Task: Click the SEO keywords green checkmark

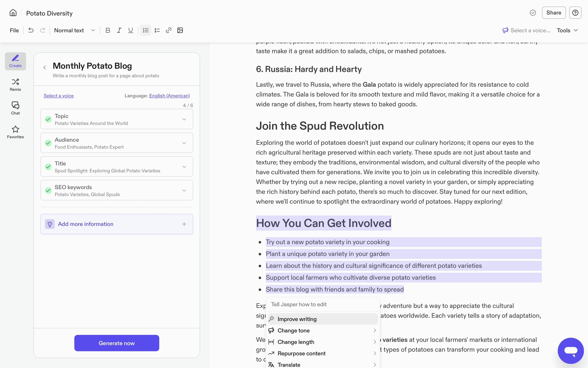Action: click(48, 190)
